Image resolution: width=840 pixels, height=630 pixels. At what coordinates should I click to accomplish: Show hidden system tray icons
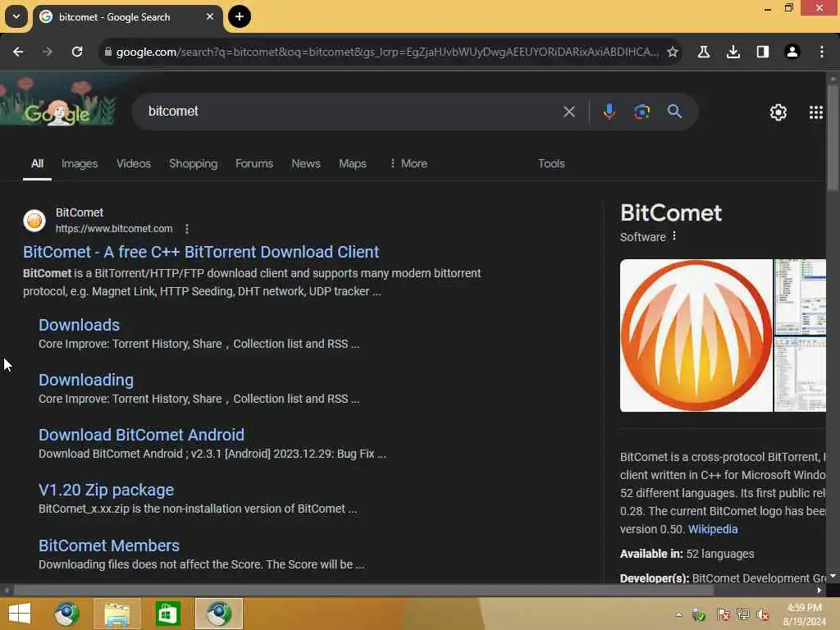678,614
